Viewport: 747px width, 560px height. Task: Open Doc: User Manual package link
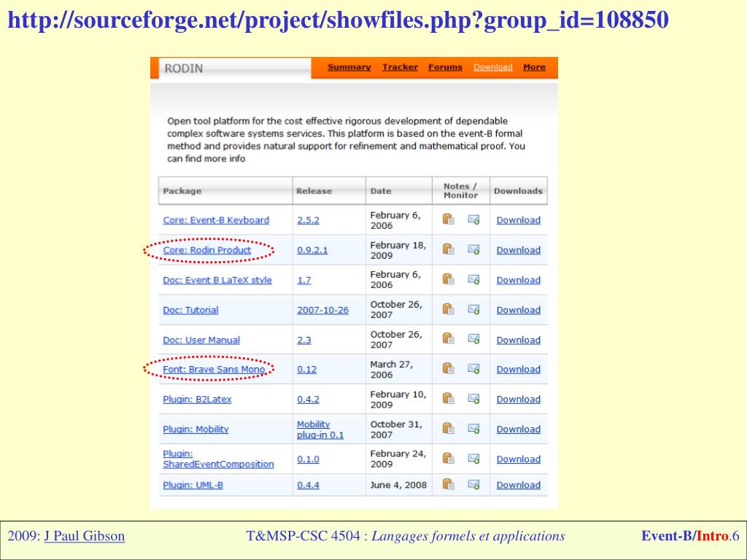coord(201,340)
